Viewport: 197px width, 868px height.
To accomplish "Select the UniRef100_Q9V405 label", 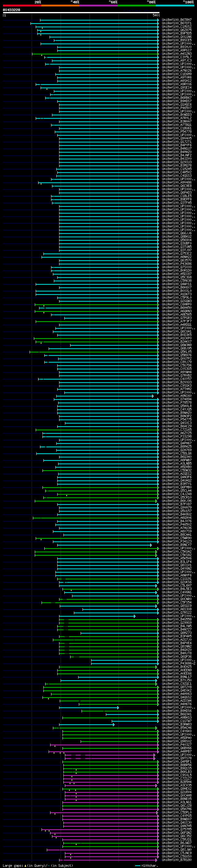I will point(176,138).
